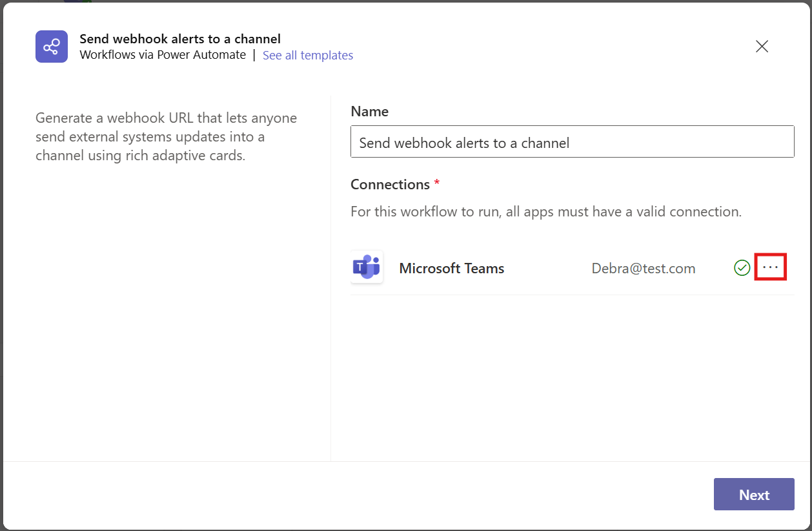
Task: Click into the workflow Name field
Action: (x=572, y=141)
